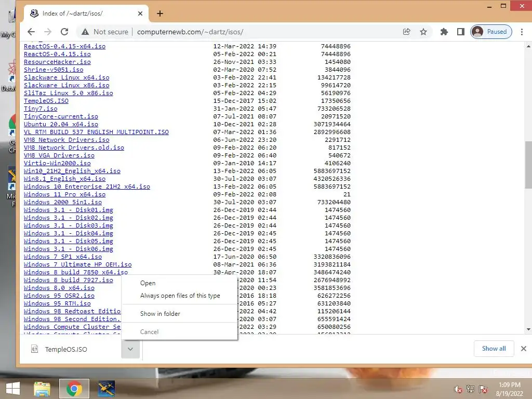
Task: Click the Windows_95_RTM.iso link
Action: (x=57, y=303)
